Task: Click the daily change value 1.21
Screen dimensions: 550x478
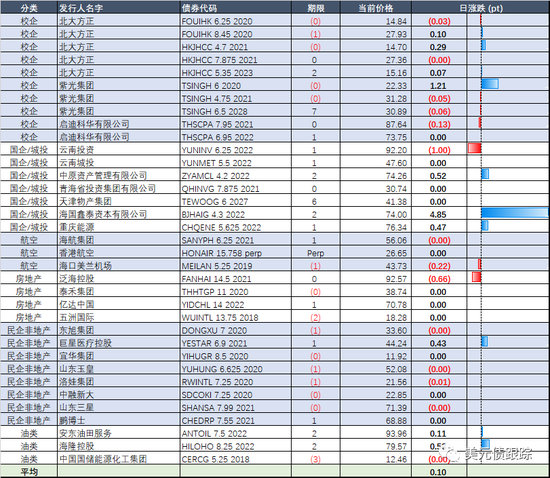Action: point(438,86)
